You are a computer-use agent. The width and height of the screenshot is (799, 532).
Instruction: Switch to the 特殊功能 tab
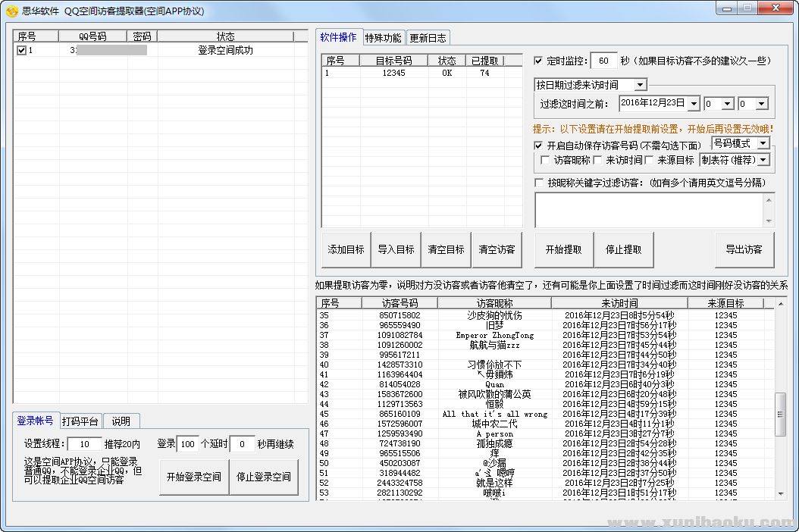coord(383,38)
